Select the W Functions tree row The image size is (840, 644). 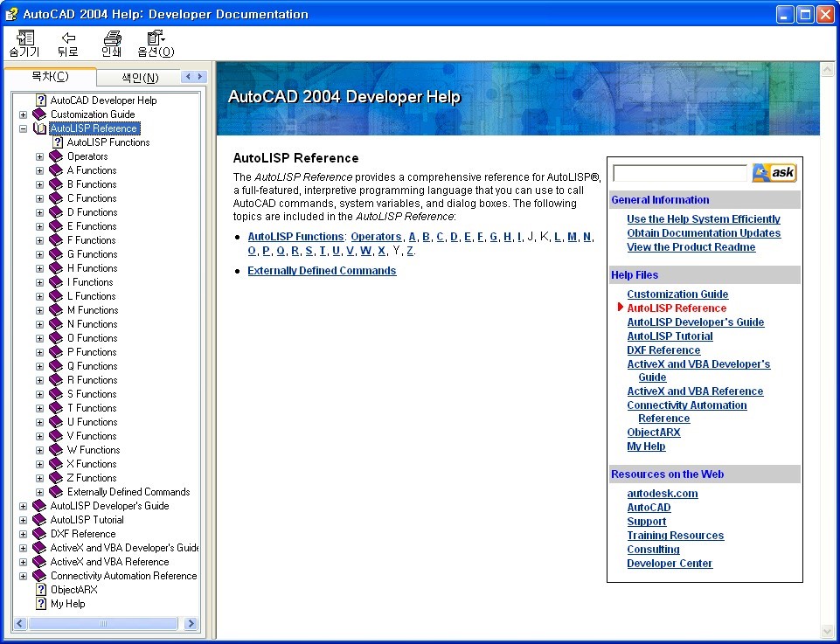[94, 450]
